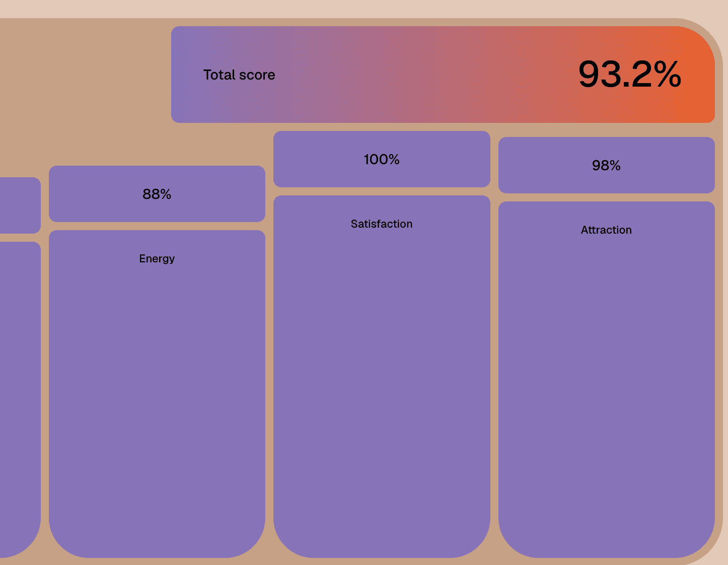Click the 93.2% total score value
Image resolution: width=728 pixels, height=565 pixels.
[630, 75]
